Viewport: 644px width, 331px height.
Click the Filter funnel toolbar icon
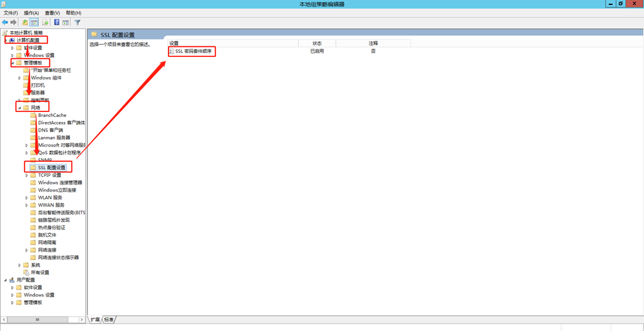78,22
